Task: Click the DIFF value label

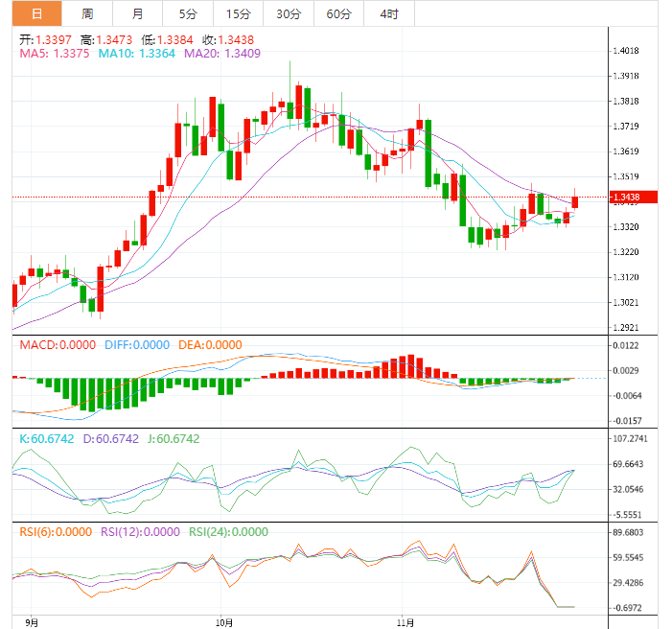Action: [134, 345]
